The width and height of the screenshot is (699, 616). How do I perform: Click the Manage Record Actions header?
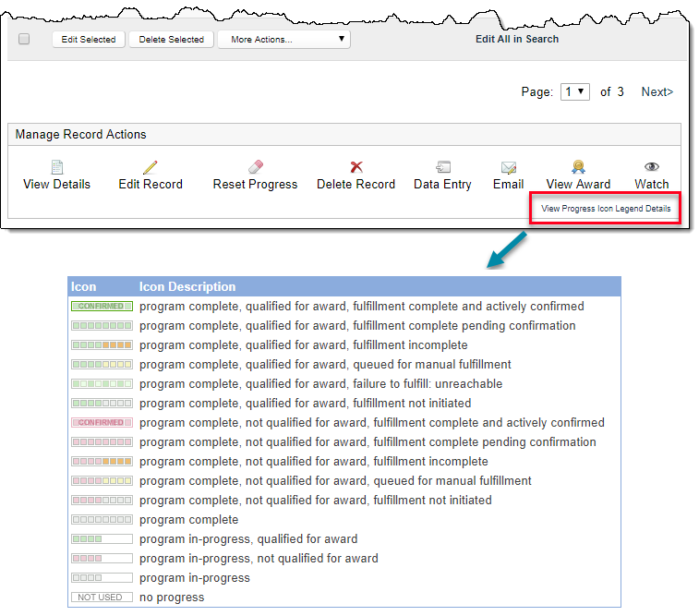tap(80, 135)
